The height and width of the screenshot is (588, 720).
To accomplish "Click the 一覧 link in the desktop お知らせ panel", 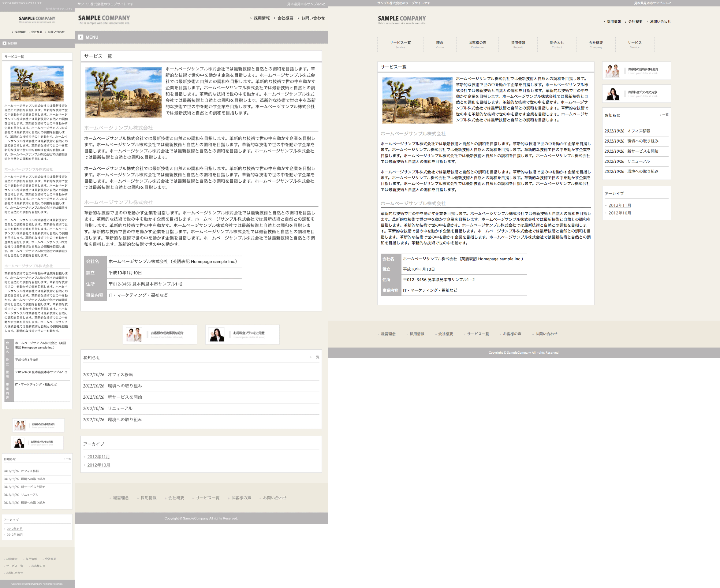I will point(665,115).
